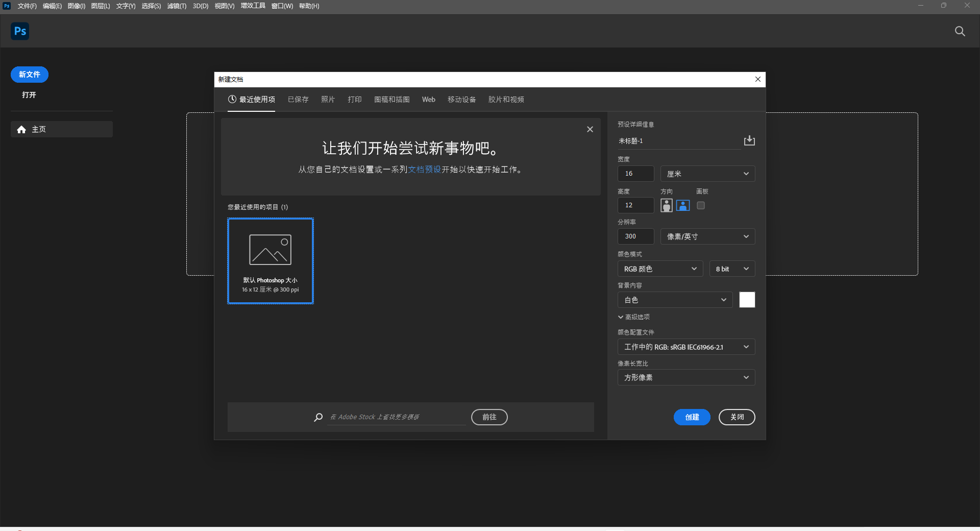Click the Photoshop home logo icon
The image size is (980, 531).
(x=20, y=31)
